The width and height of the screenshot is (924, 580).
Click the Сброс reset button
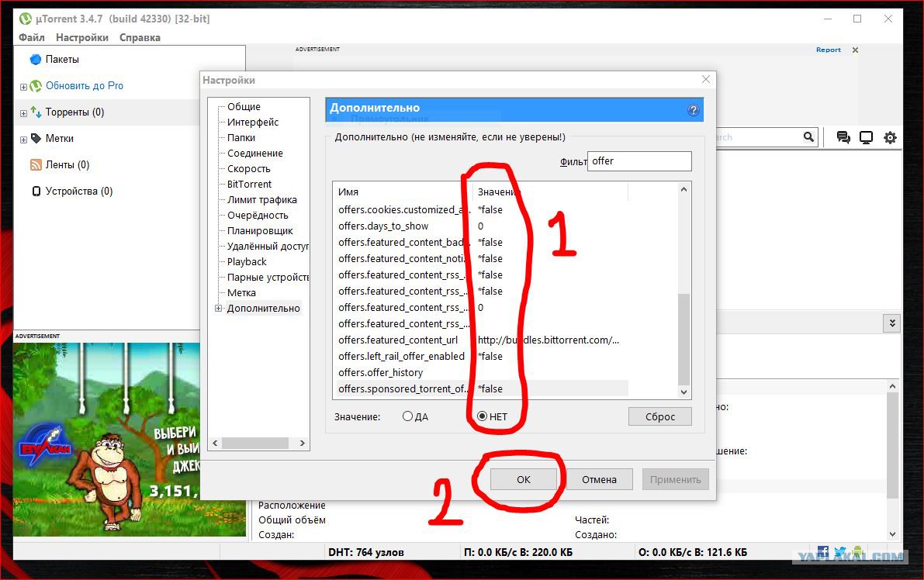tap(660, 416)
